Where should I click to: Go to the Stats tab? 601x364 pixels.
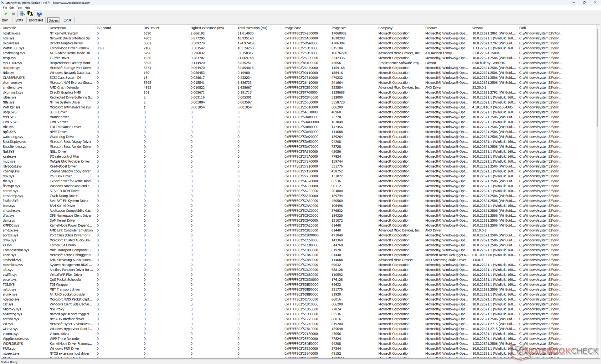tap(19, 20)
